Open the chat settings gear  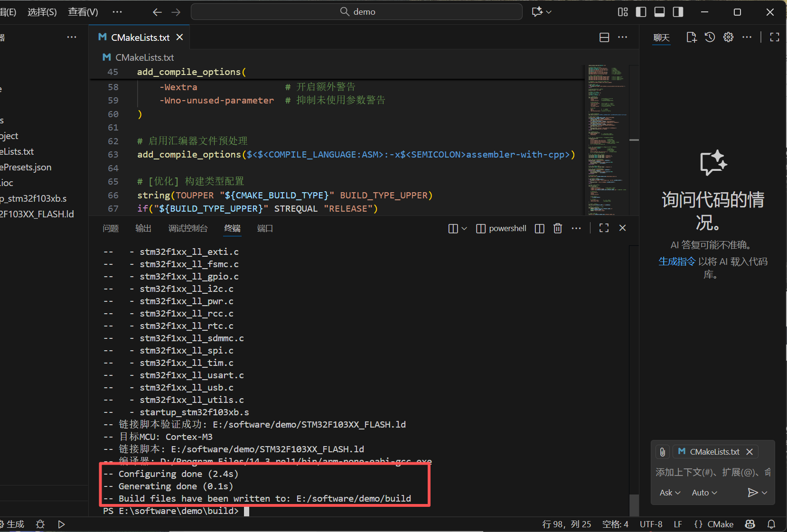pyautogui.click(x=728, y=37)
